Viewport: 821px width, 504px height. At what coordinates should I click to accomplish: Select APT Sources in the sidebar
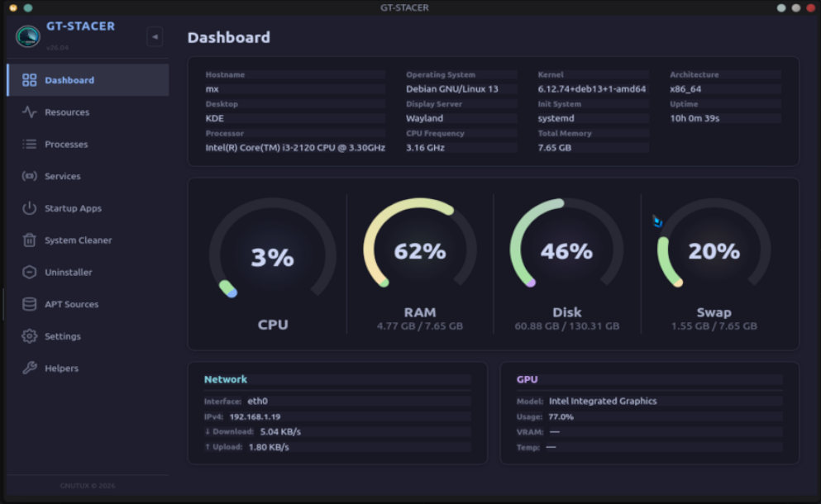point(88,303)
